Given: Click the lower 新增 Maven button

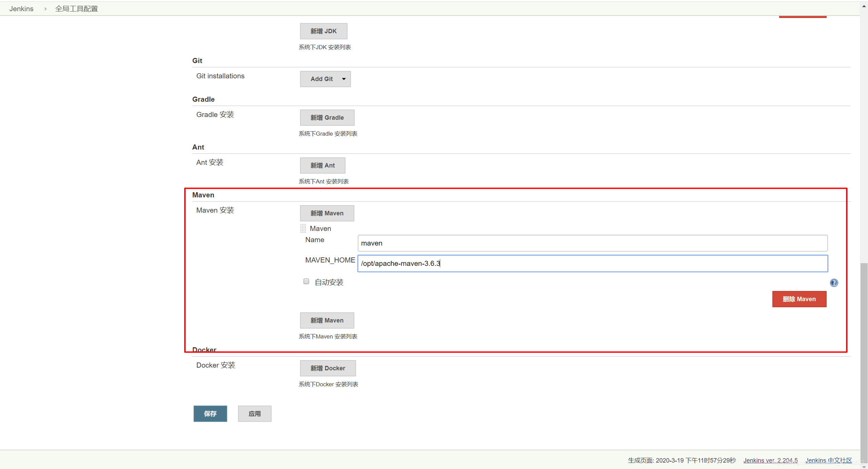Looking at the screenshot, I should [327, 320].
